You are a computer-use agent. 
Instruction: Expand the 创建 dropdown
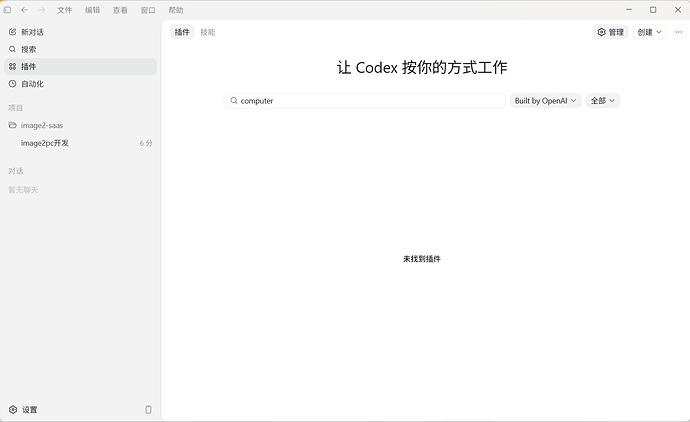click(x=650, y=32)
